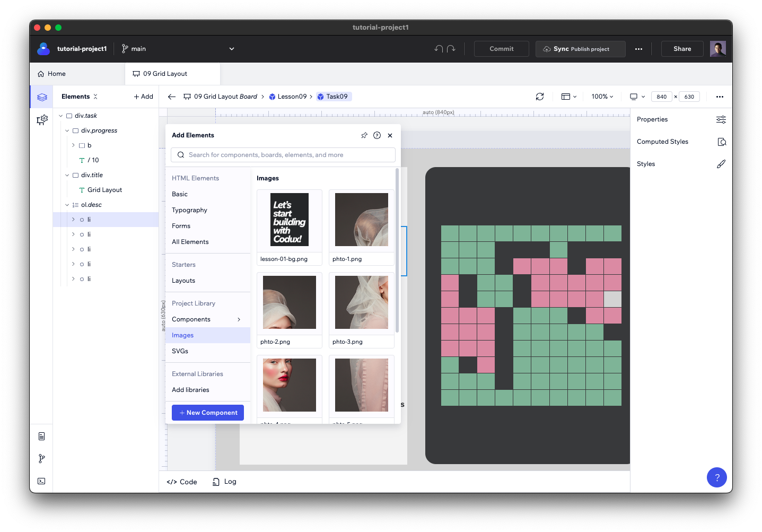Viewport: 762px width, 532px height.
Task: Open the user avatar menu
Action: tap(718, 49)
